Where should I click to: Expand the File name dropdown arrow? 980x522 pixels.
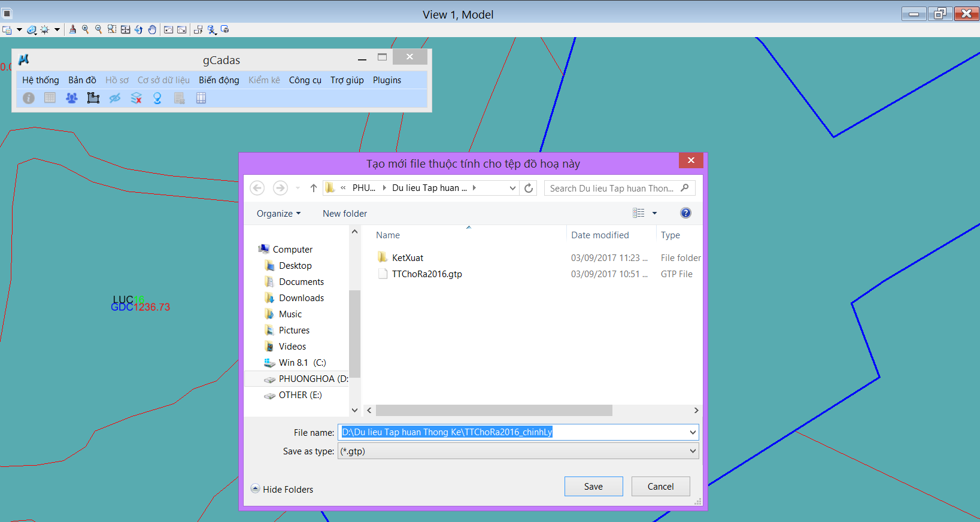pos(693,432)
